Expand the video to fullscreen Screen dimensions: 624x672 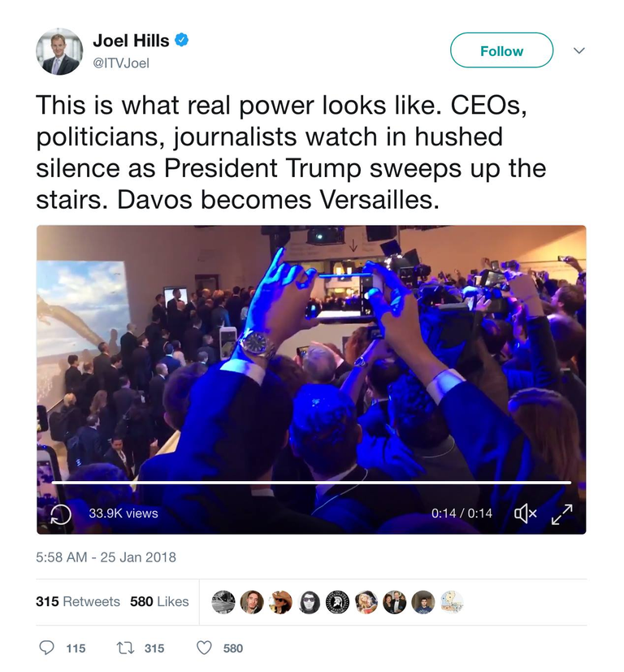562,514
